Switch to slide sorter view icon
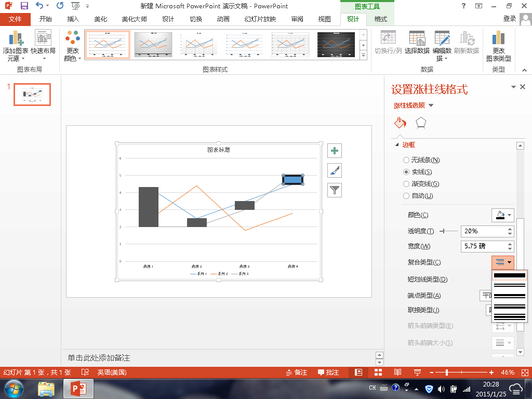532x399 pixels. pos(378,372)
